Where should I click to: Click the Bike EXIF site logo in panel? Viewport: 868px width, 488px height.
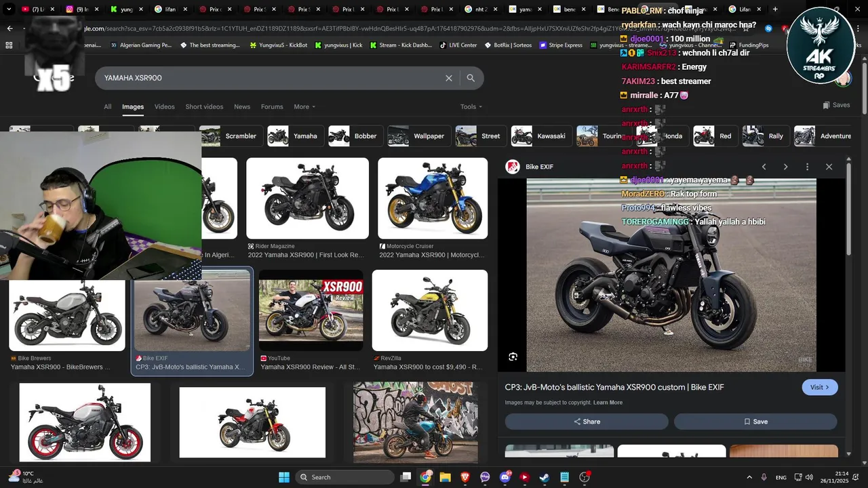point(513,167)
